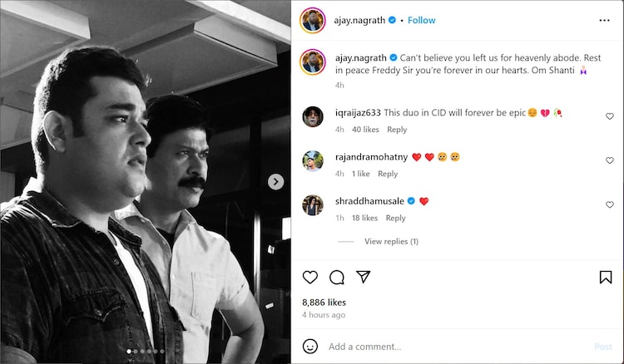The width and height of the screenshot is (624, 364).
Task: Like rajandramohatny's comment
Action: [x=610, y=161]
